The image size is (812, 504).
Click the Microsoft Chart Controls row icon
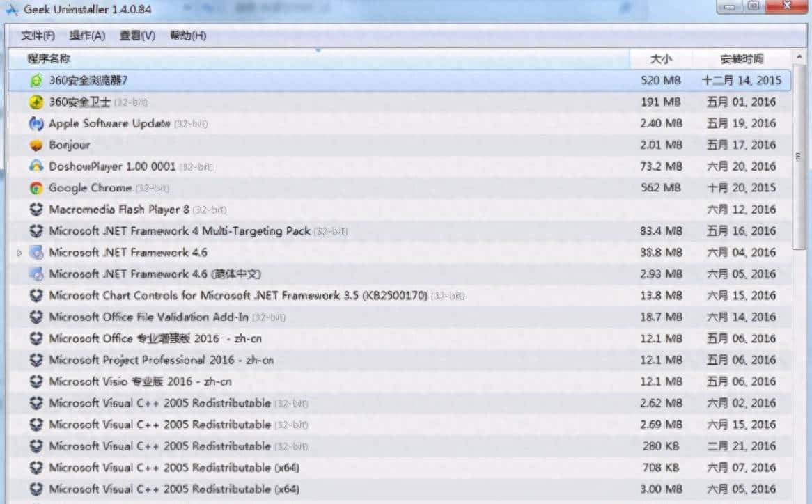click(x=36, y=295)
